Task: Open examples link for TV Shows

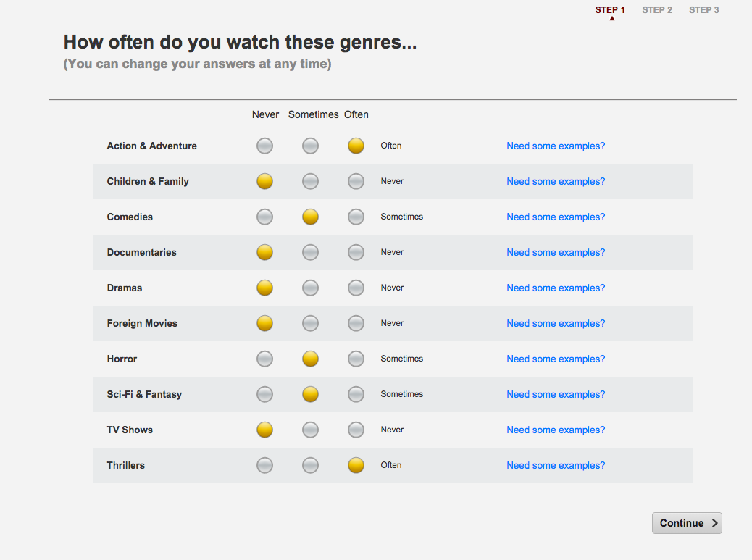Action: tap(556, 430)
